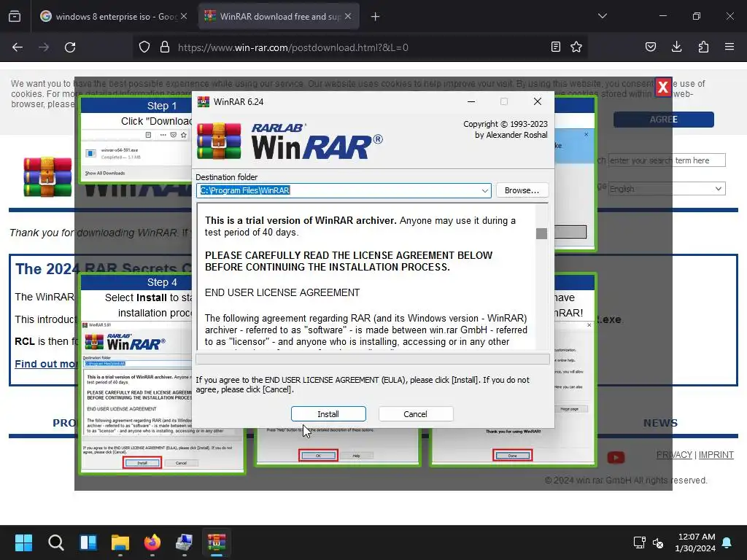Viewport: 747px width, 560px height.
Task: Click the website search term field
Action: point(667,160)
